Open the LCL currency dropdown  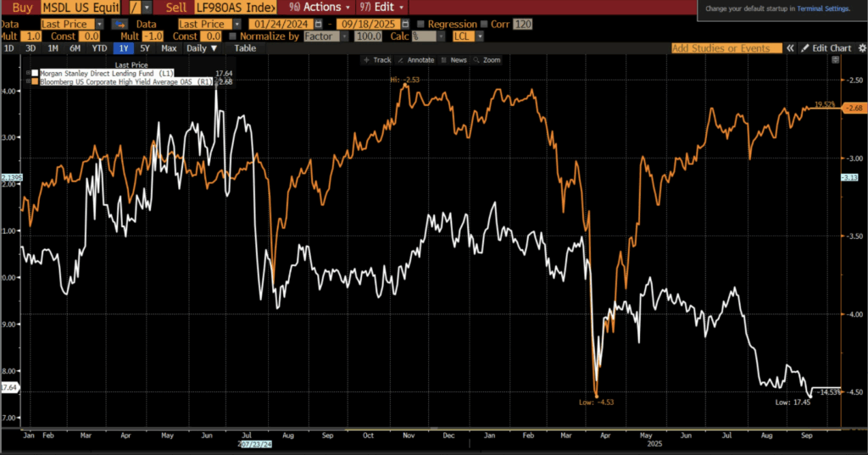[480, 36]
